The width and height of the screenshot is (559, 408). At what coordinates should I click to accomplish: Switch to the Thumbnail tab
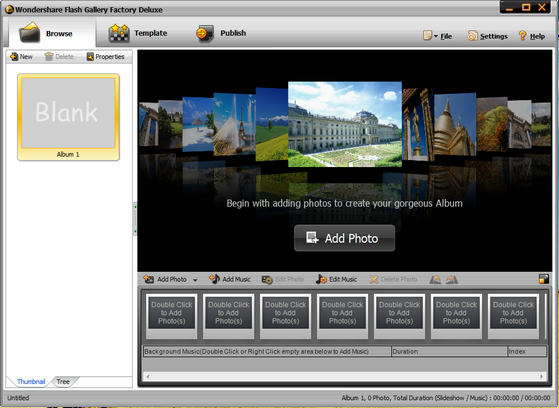click(x=31, y=382)
